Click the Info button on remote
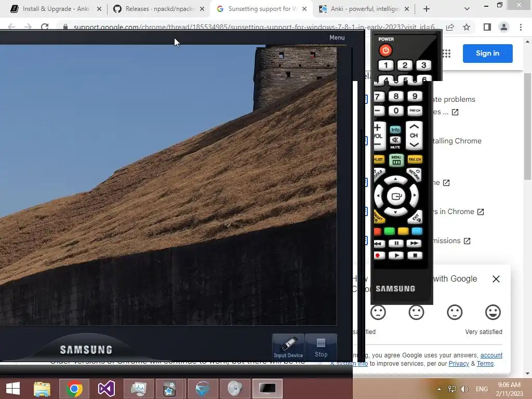This screenshot has height=399, width=532. (395, 129)
